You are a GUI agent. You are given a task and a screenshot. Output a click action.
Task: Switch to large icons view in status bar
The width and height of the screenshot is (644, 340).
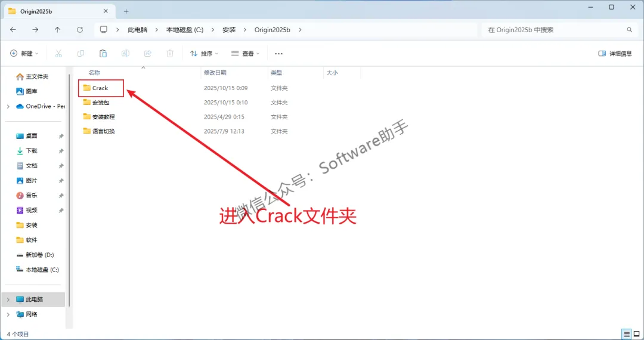[637, 334]
